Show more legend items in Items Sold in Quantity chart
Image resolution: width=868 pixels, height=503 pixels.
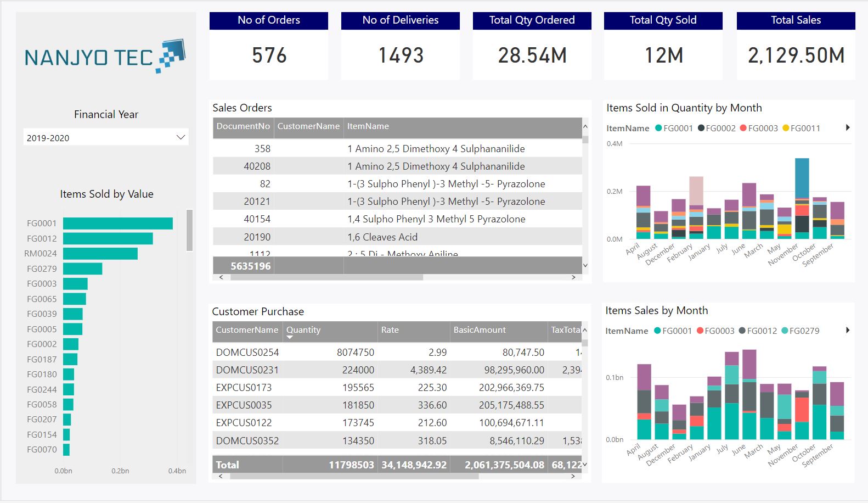848,127
